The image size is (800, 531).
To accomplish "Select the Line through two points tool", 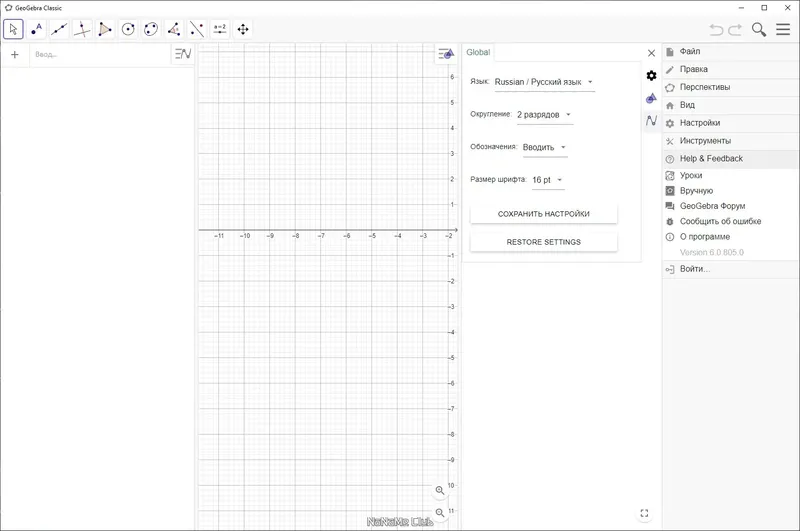I will [59, 29].
